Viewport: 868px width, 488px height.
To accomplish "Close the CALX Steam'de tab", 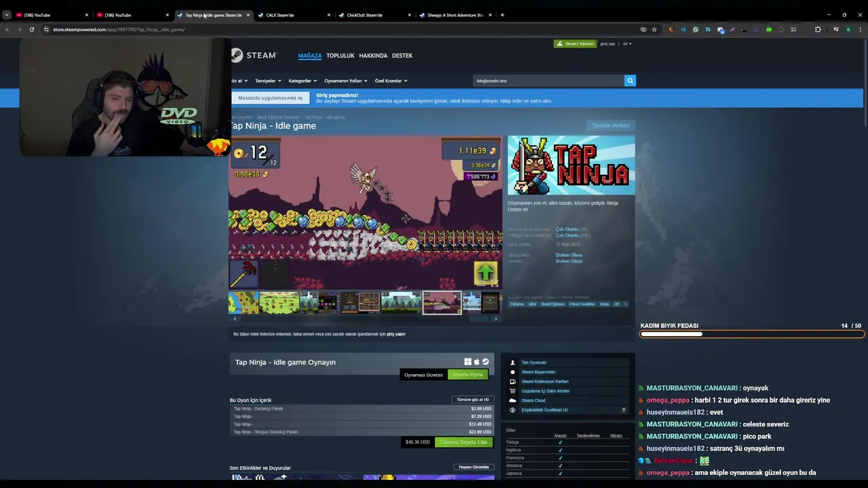I will click(329, 15).
